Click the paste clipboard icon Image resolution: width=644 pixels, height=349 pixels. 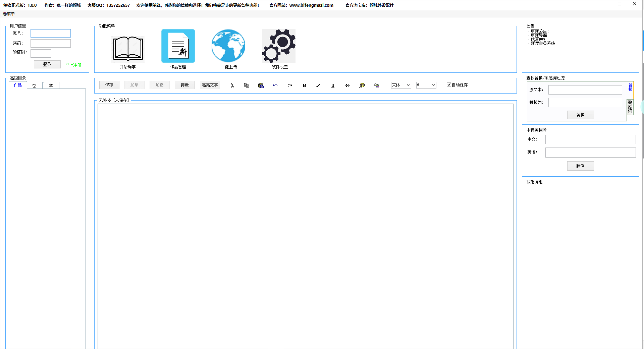(x=261, y=85)
